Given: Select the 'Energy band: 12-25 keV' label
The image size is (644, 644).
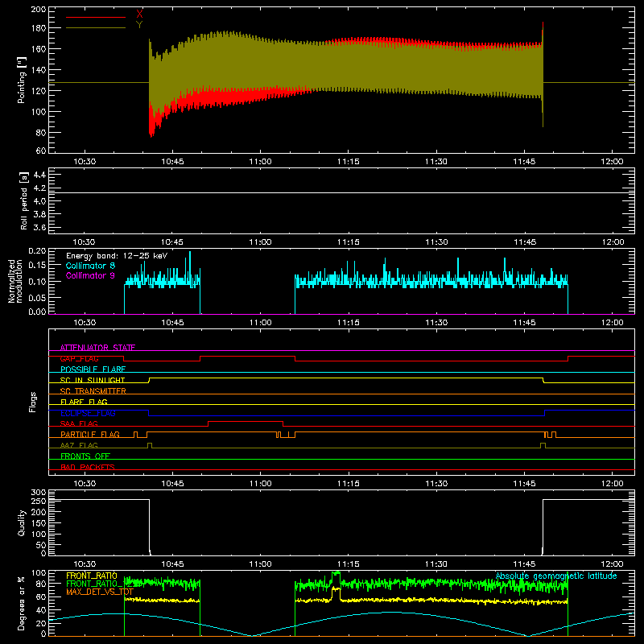Looking at the screenshot, I should tap(117, 256).
